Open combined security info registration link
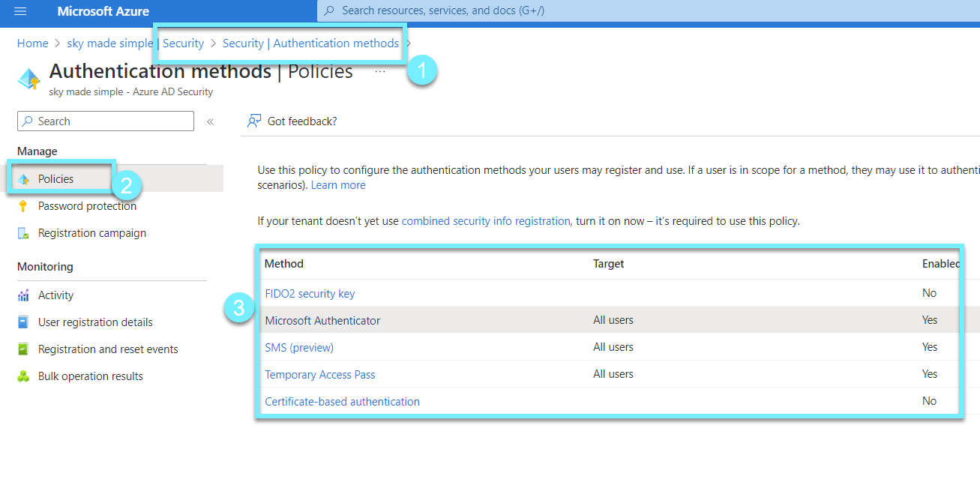The width and height of the screenshot is (980, 488). (486, 221)
